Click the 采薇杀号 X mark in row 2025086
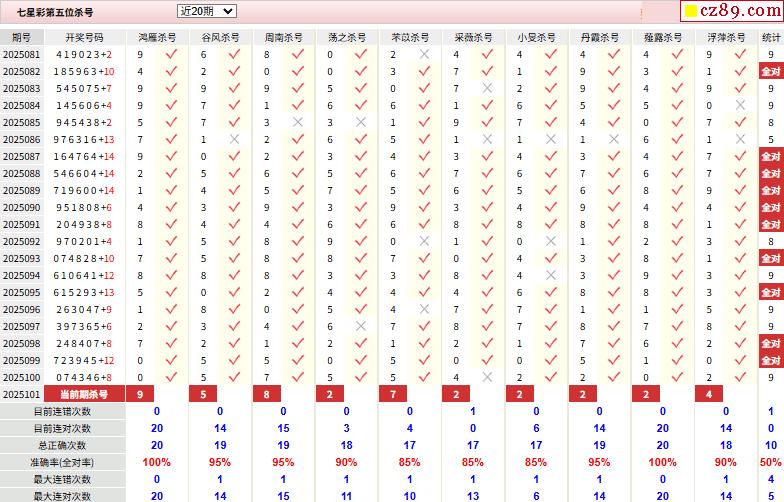Viewport: 784px width, 502px height. click(488, 139)
